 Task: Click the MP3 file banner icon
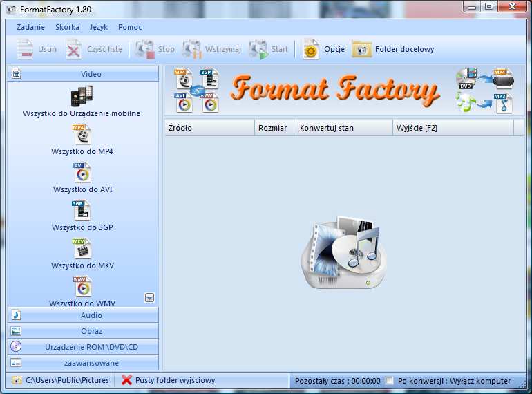(x=504, y=103)
